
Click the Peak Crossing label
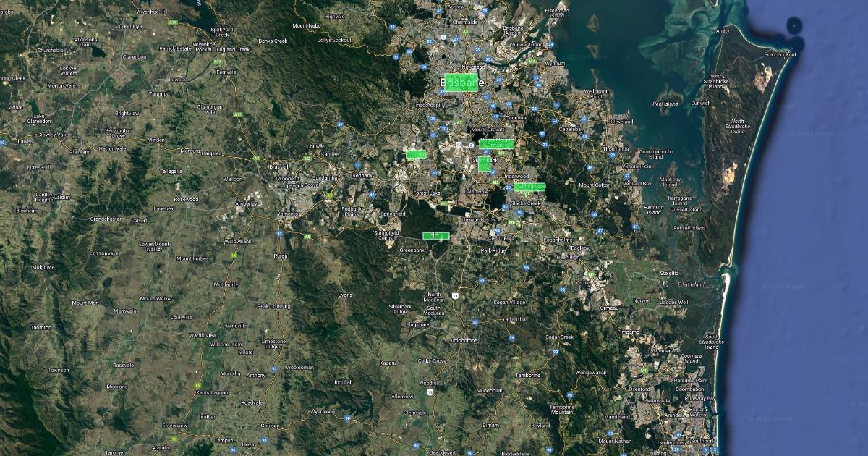point(273,306)
